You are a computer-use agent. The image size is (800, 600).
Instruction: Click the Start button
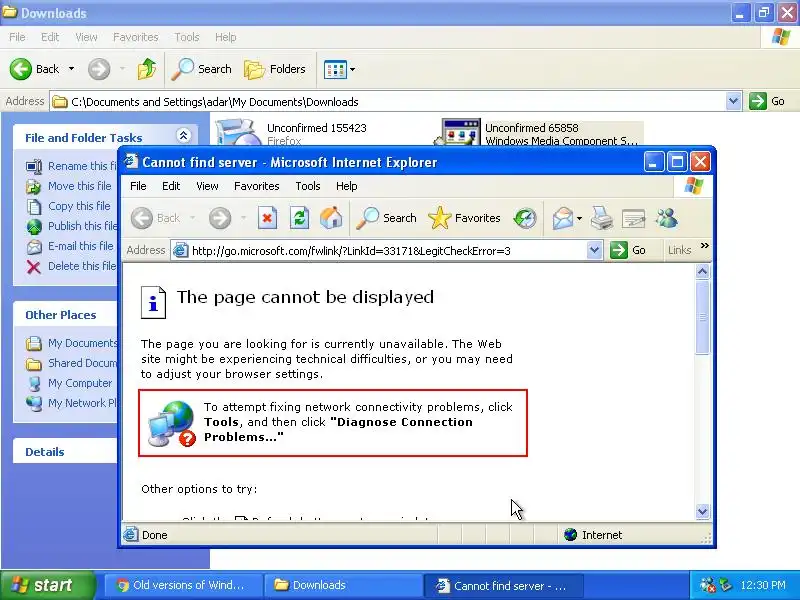coord(47,585)
